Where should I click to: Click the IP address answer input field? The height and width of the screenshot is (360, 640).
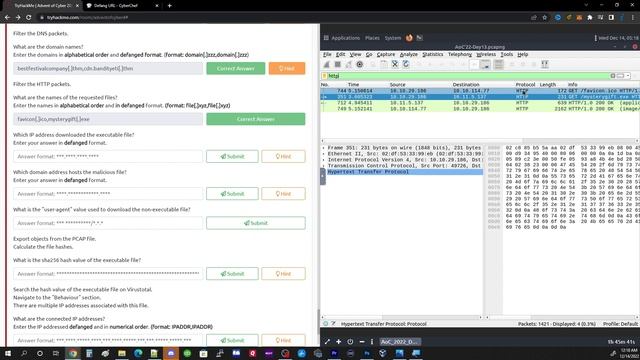point(108,156)
